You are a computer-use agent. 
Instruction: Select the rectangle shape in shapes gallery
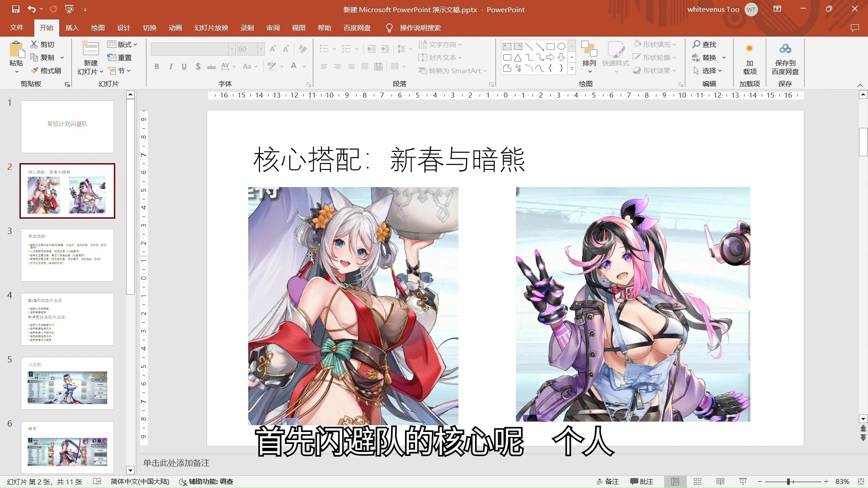(x=551, y=47)
